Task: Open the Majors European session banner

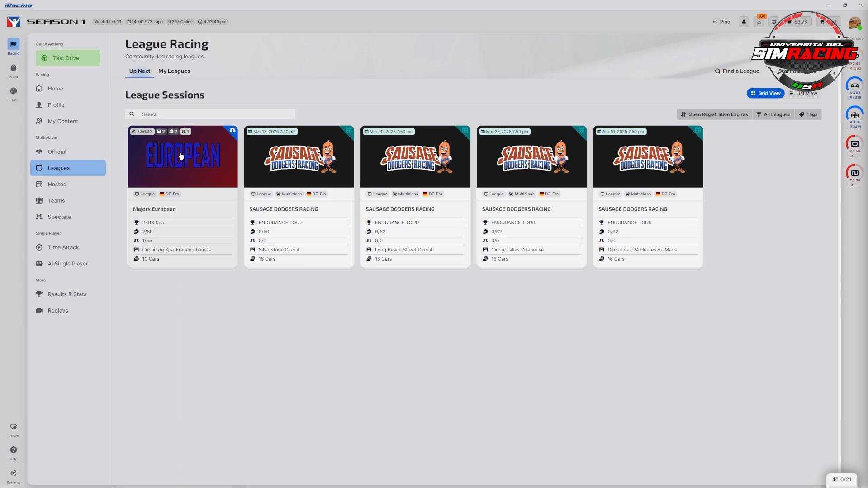Action: click(182, 156)
